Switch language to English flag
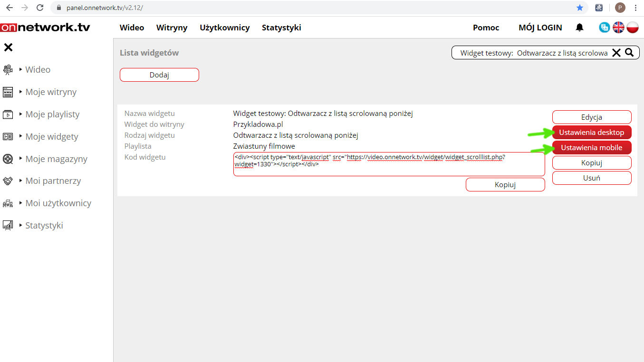This screenshot has width=644, height=362. click(x=618, y=28)
